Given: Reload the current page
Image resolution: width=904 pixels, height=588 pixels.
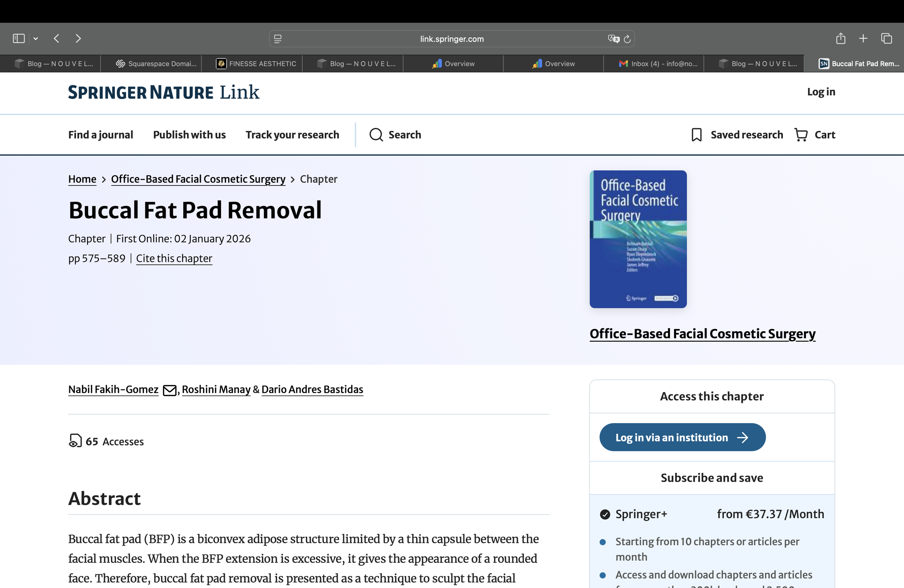Looking at the screenshot, I should (627, 38).
